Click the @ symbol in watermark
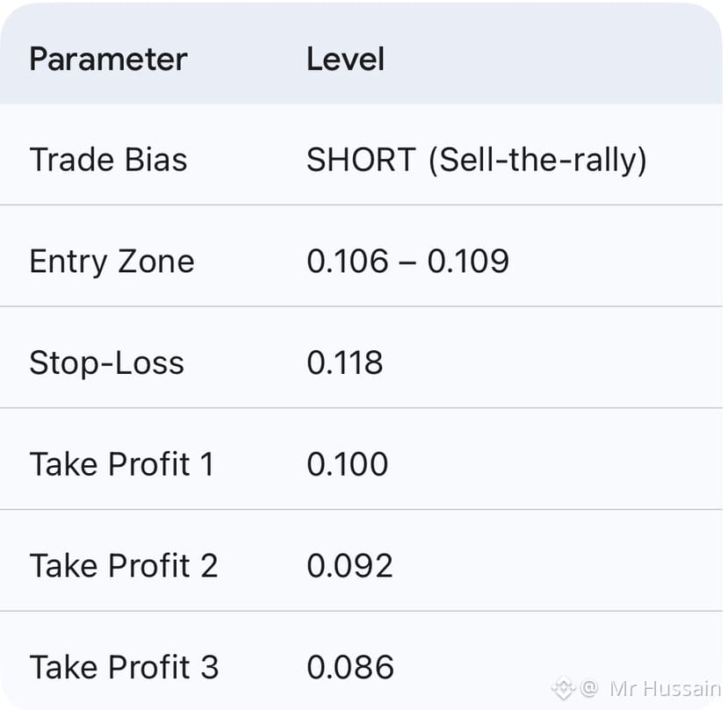Screen dimensions: 728x710 tap(589, 688)
